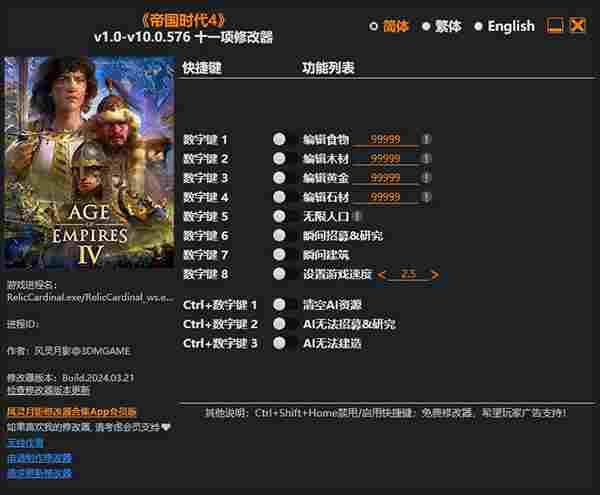Click the 无限人口 function label
This screenshot has height=495, width=600.
tap(326, 217)
